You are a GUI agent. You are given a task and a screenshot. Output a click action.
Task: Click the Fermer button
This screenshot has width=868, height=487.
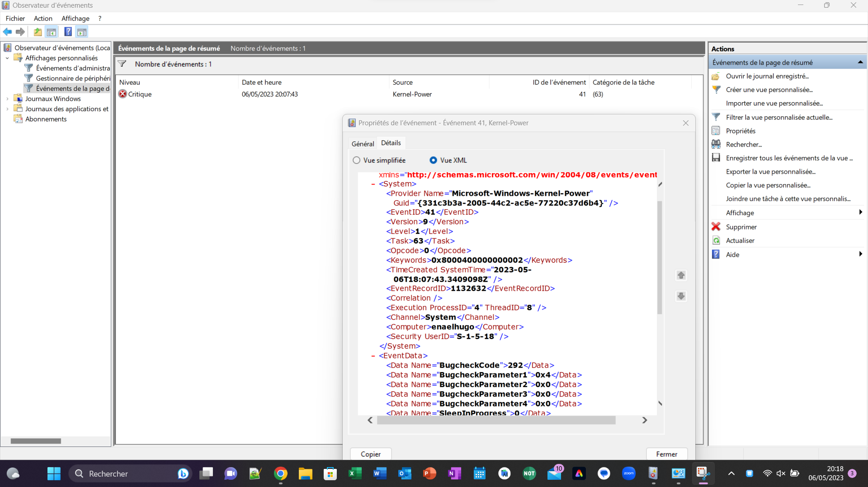pos(667,454)
